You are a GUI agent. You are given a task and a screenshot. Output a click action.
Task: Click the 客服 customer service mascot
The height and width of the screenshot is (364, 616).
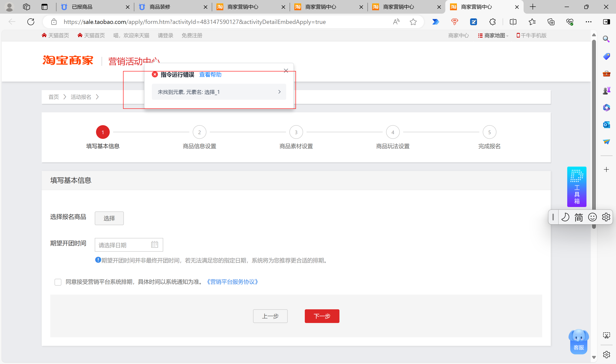coord(578,342)
